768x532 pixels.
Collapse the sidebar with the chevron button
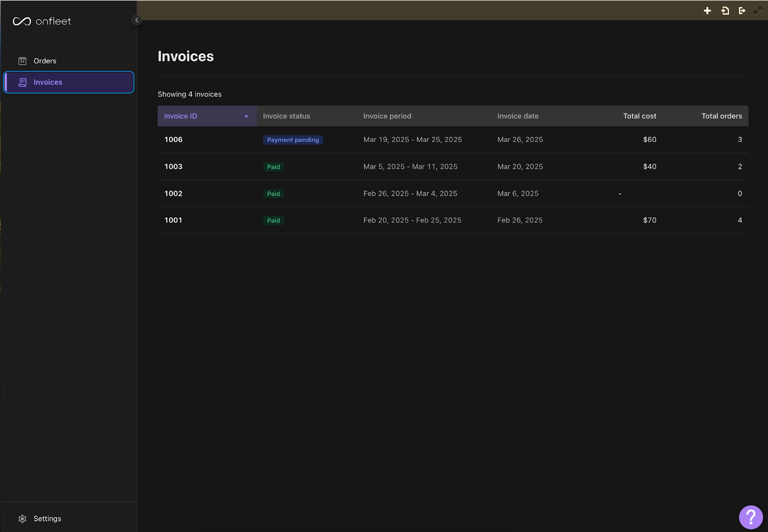[137, 20]
